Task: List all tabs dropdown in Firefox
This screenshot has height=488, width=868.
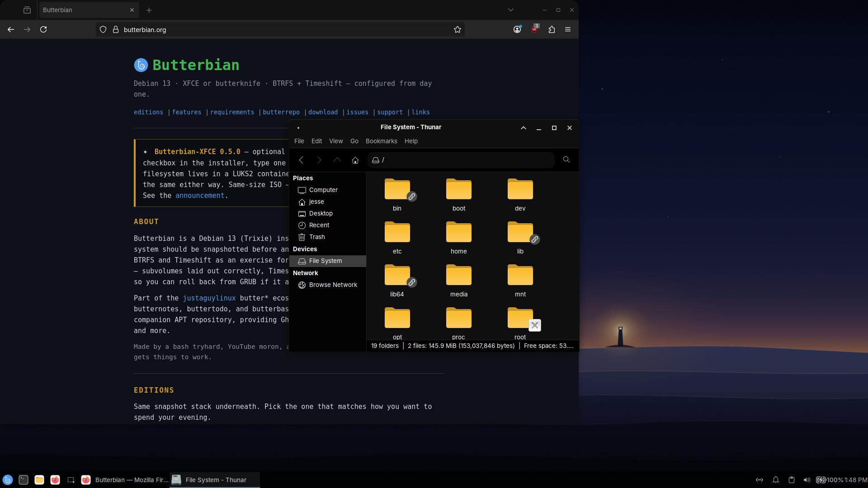Action: click(x=511, y=10)
